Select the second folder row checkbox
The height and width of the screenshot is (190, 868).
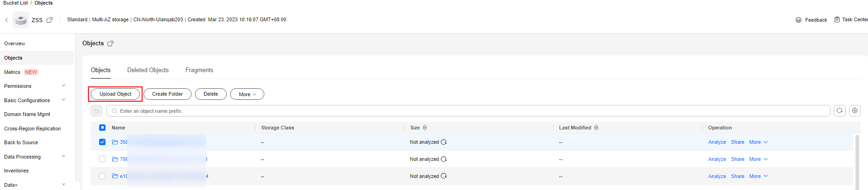[x=102, y=159]
